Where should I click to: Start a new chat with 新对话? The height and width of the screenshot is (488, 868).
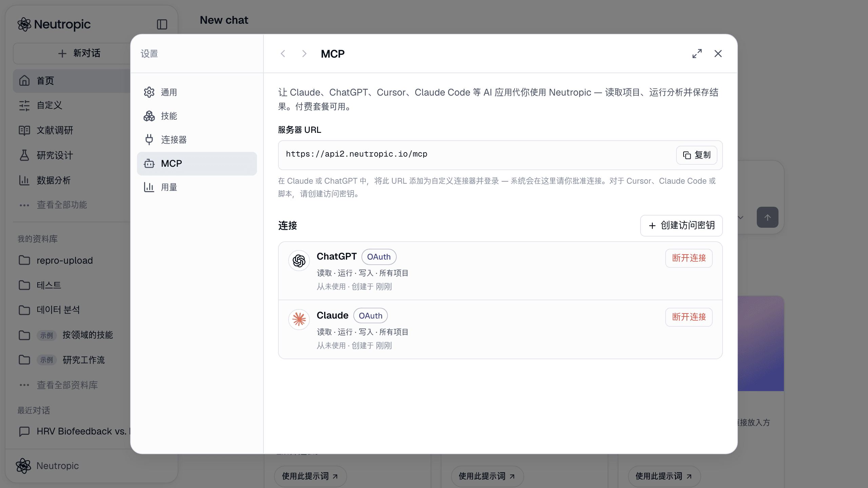click(x=79, y=53)
